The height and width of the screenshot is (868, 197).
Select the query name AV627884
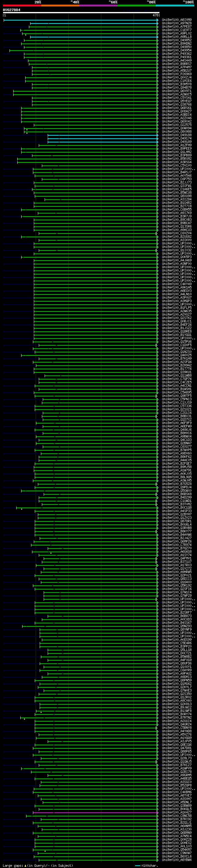pos(11,10)
